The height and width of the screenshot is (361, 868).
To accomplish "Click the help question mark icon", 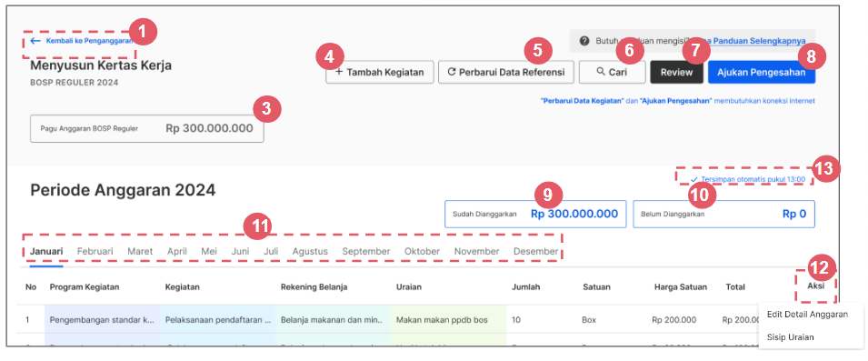I will point(584,41).
